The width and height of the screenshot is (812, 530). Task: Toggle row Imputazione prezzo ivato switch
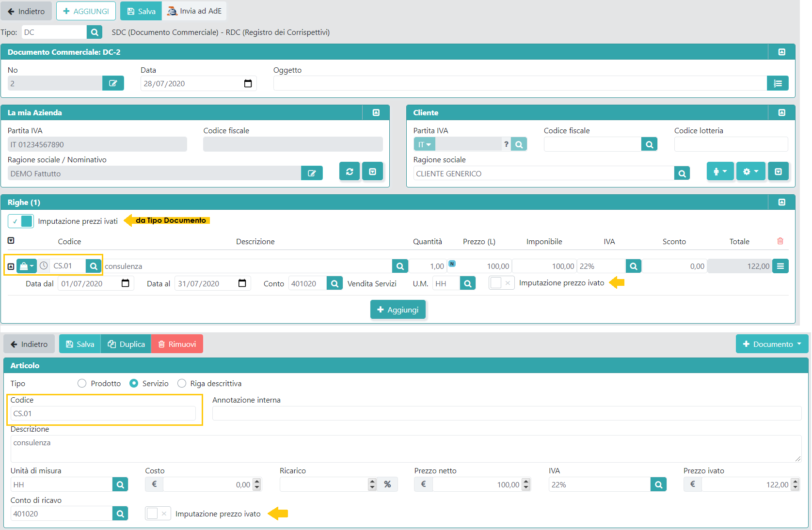point(501,283)
